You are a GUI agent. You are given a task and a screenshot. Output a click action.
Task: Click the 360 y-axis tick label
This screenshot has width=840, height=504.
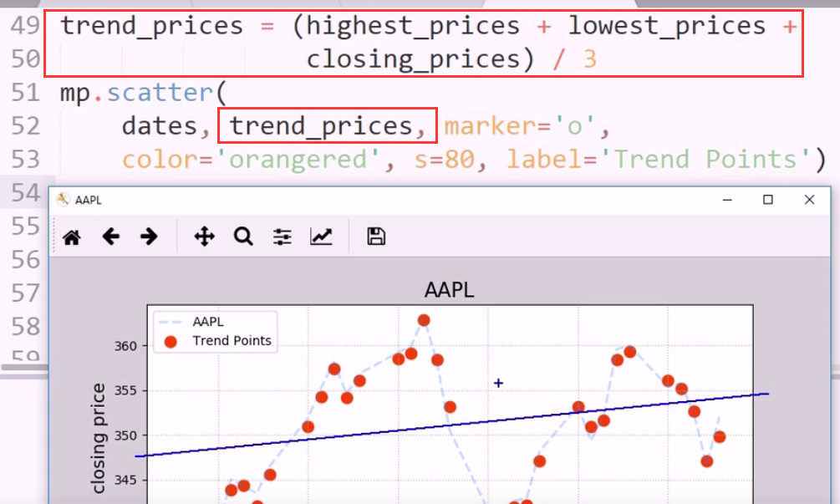tap(125, 347)
